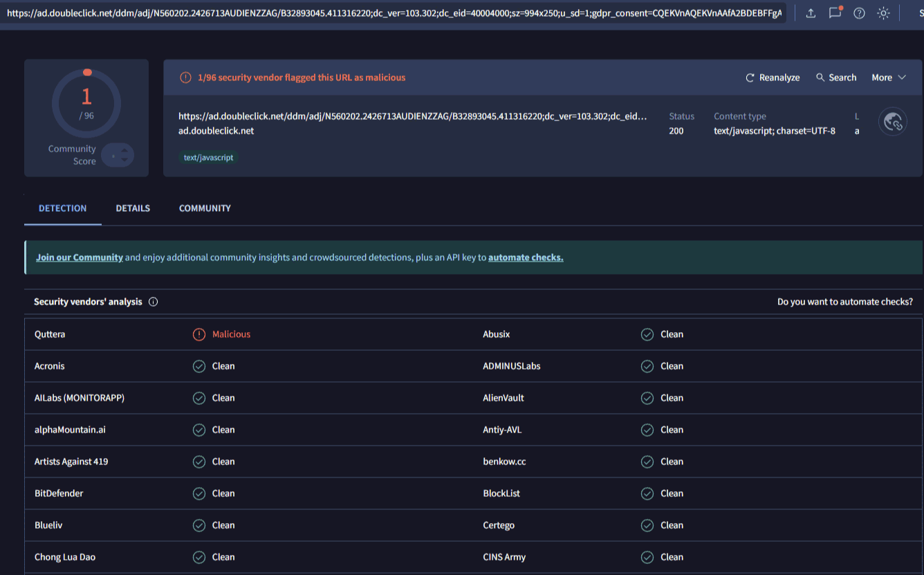Click the Clean checkmark icon for BitDefender
The image size is (924, 575).
pyautogui.click(x=199, y=493)
